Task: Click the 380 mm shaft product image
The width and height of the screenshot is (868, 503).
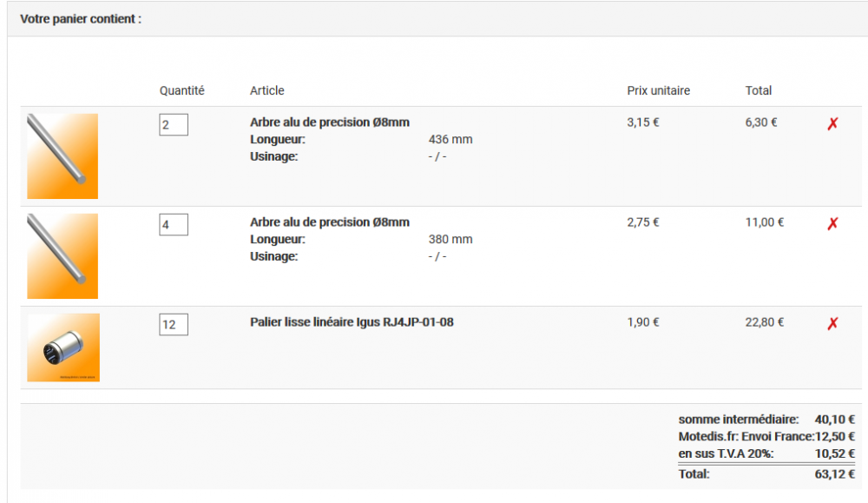Action: pos(62,255)
